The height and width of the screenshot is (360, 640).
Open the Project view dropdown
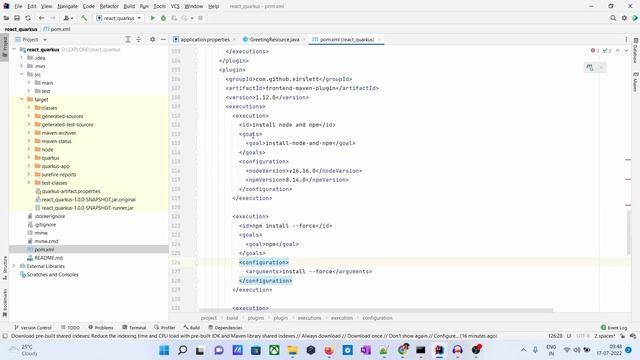(x=31, y=40)
